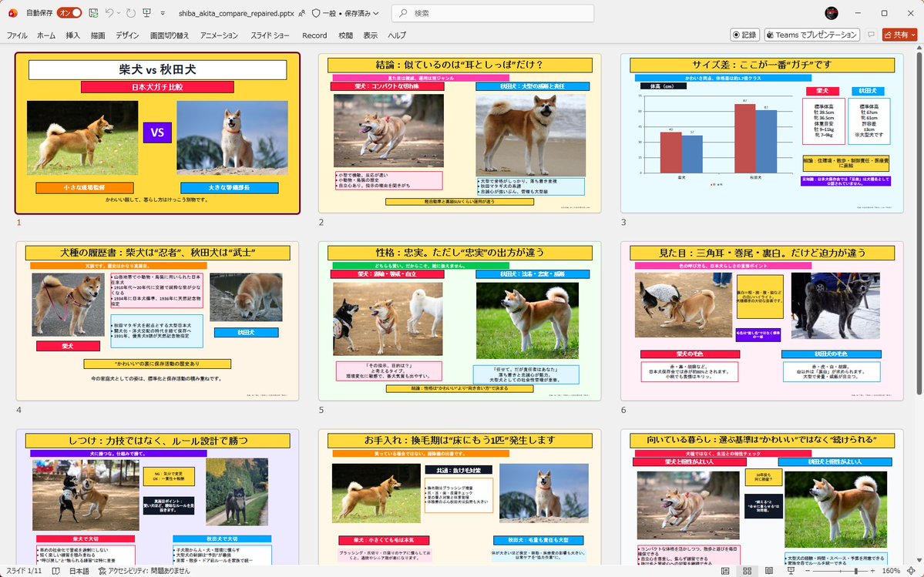Open Customize Quick Access Toolbar dropdown

click(163, 12)
